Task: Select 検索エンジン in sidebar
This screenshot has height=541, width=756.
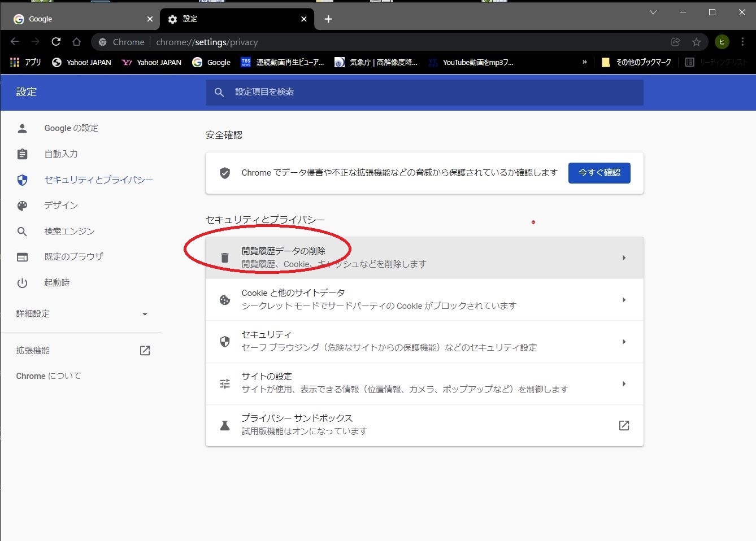Action: 69,231
